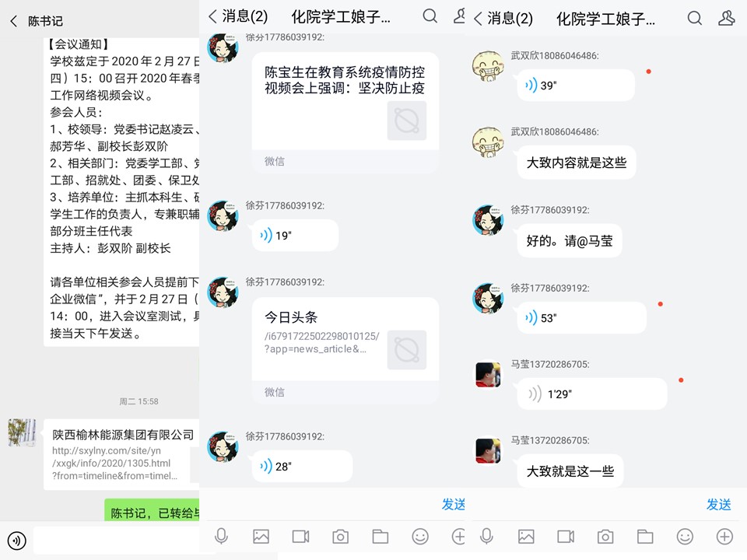Open group members icon in right chat header

726,18
